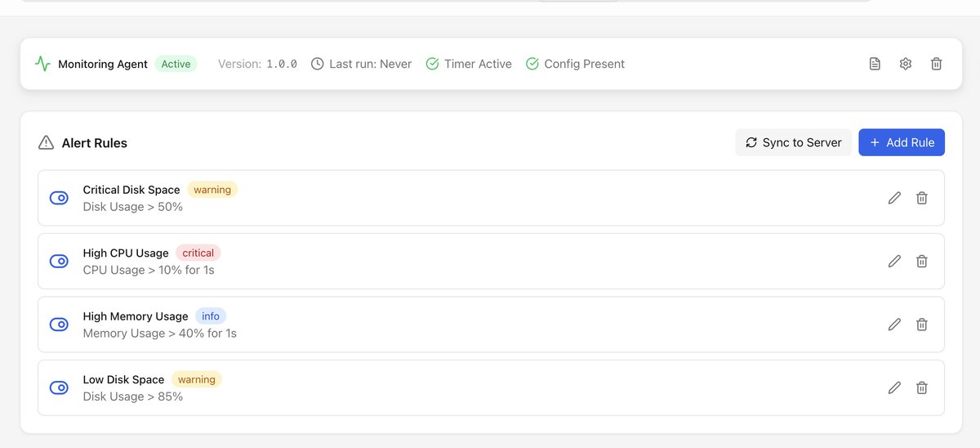Screen dimensions: 980x448
Task: Delete the High CPU Usage rule
Action: 922,261
